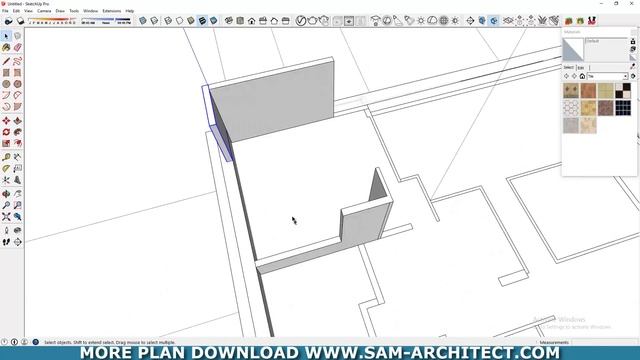This screenshot has width=640, height=360.
Task: Open the materials Details menu arrow
Action: coord(633,76)
